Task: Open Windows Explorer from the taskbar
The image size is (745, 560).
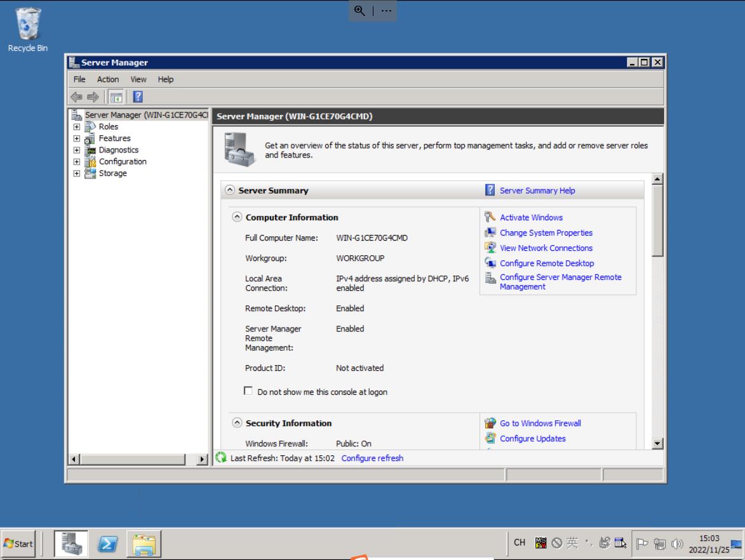Action: 144,543
